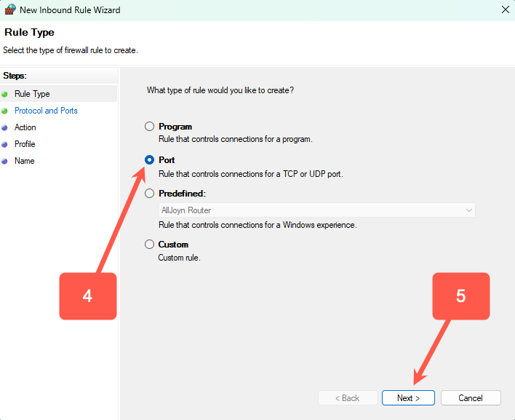Image resolution: width=515 pixels, height=420 pixels.
Task: Click the green bullet beside Rule Type
Action: 4,94
